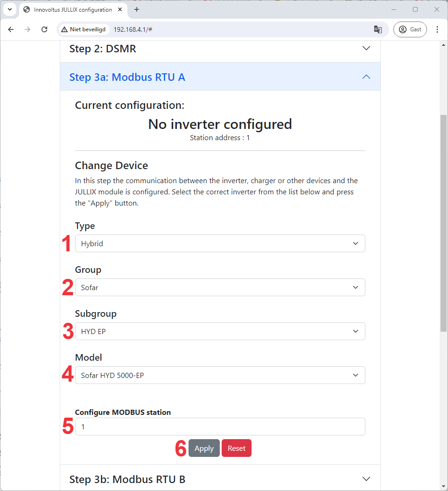Open the Type dropdown showing Hybrid
448x491 pixels.
220,243
